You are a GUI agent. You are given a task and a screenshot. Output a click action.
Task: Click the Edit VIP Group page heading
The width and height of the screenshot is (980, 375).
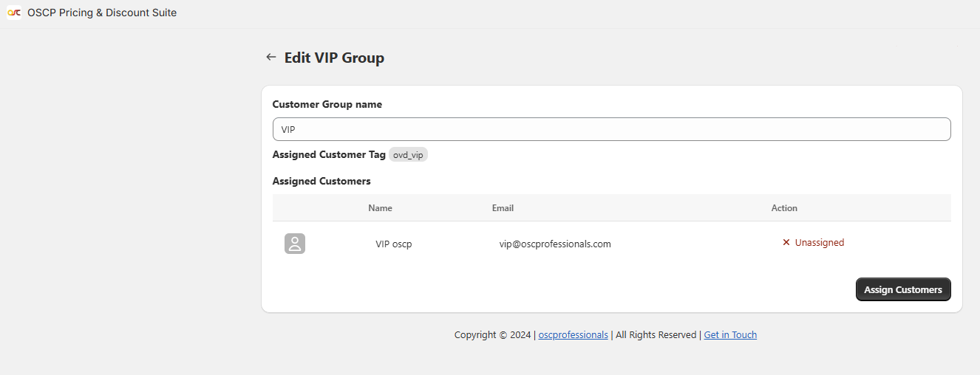334,58
